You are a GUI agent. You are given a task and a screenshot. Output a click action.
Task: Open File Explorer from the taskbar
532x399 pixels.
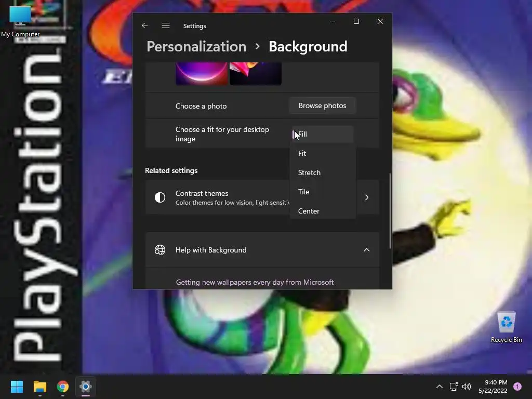point(39,387)
